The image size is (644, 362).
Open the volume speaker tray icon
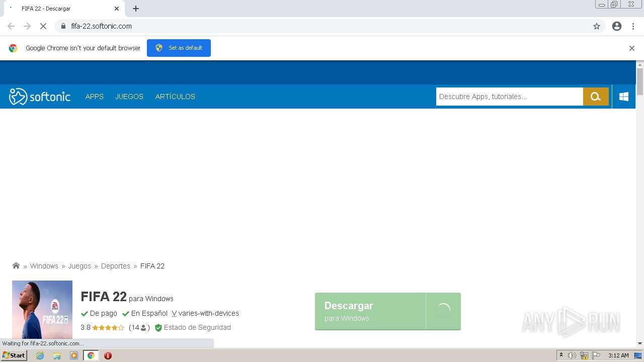(572, 355)
